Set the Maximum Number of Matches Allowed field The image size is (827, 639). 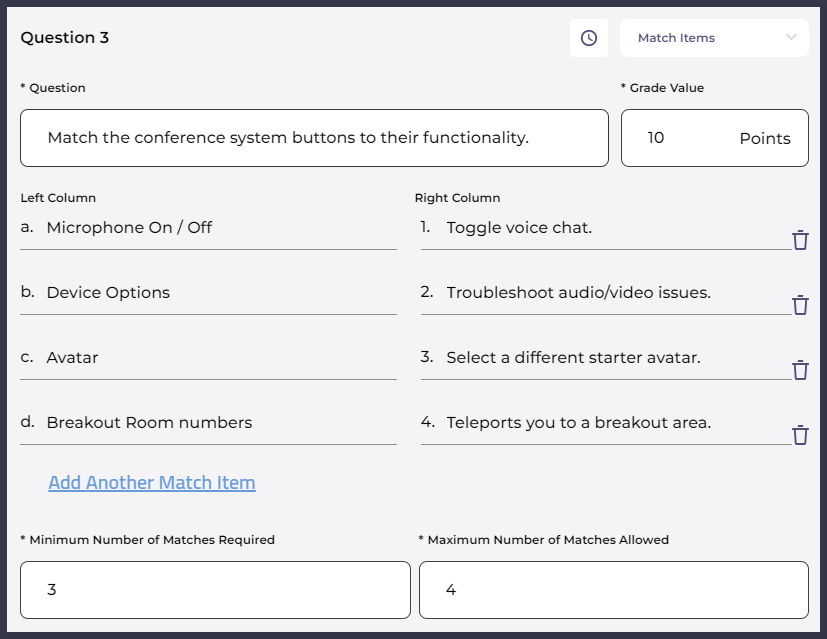coord(613,590)
